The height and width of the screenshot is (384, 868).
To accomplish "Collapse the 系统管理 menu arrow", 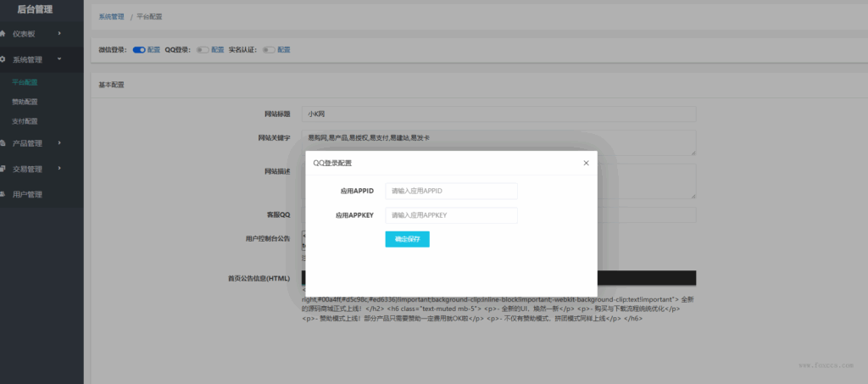I will pyautogui.click(x=59, y=58).
